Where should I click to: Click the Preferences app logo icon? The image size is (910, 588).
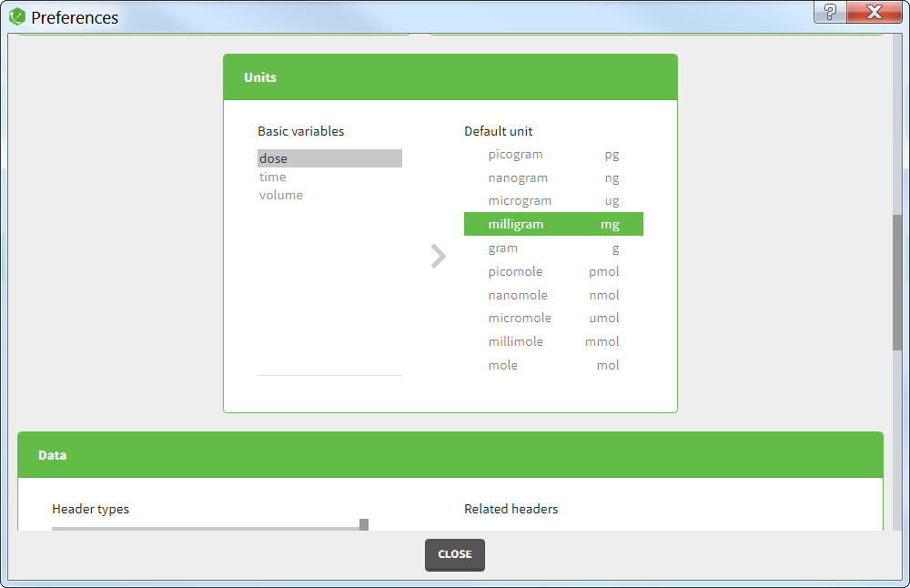click(x=17, y=16)
